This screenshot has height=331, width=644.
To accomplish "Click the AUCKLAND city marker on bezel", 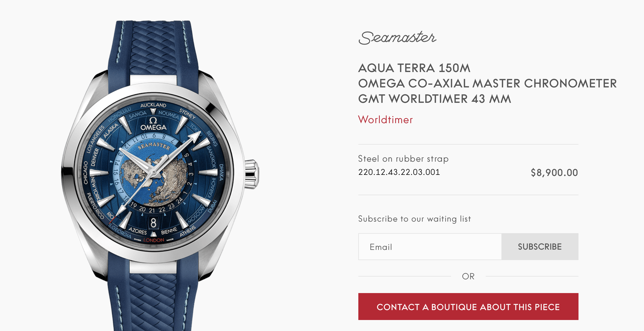I will pos(153,105).
